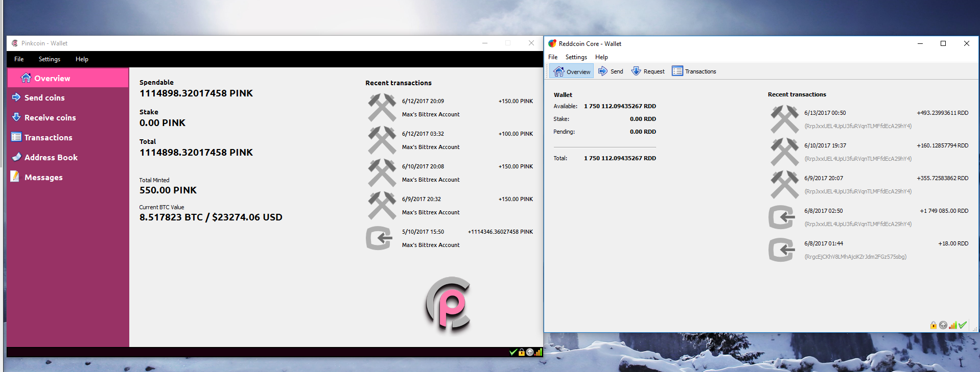
Task: Click mining icon of Pinkcoin 6/12/2017 03:32 transaction
Action: (382, 140)
